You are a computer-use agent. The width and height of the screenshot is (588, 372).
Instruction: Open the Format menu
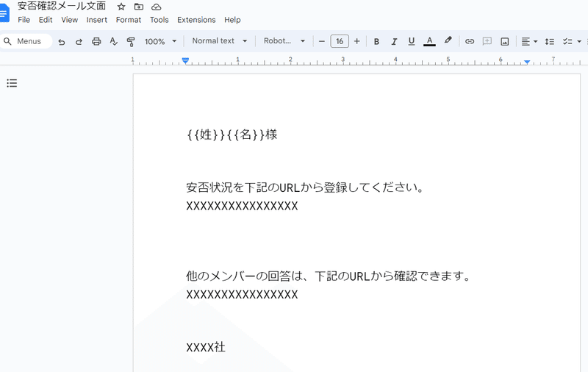128,20
